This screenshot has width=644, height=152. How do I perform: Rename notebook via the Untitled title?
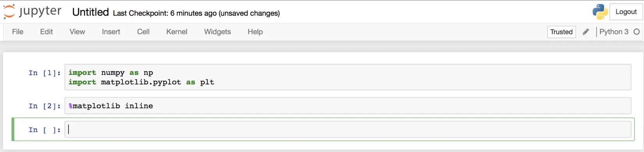pos(91,12)
